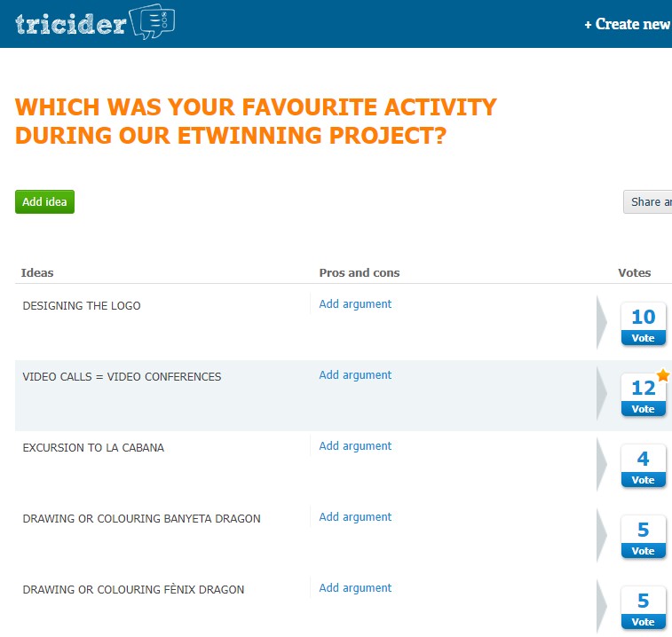Vote for Video Calls = Video Conferences

tap(643, 409)
